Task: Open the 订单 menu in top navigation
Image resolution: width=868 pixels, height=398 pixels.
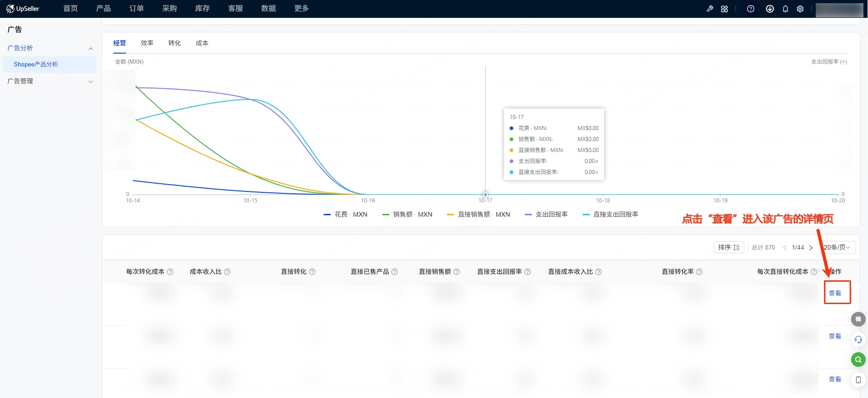Action: [x=137, y=9]
